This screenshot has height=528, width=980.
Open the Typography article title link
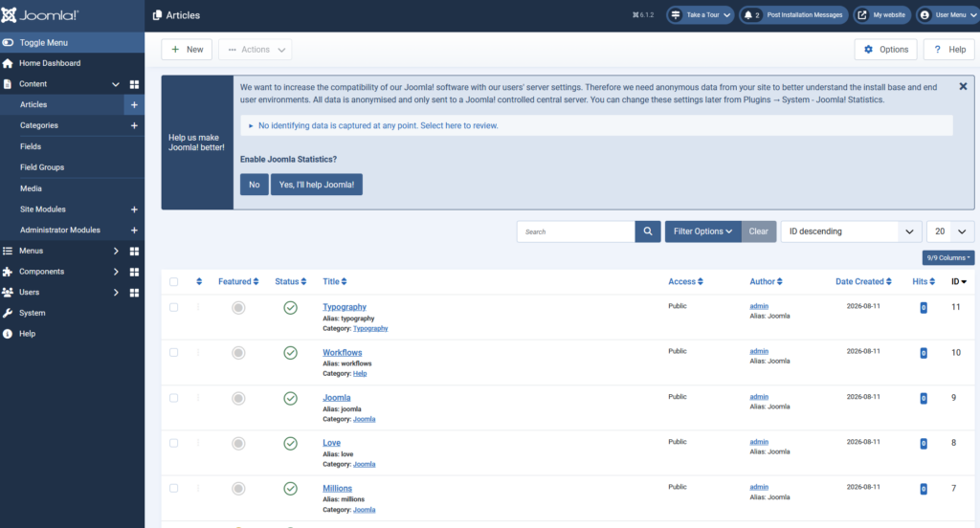click(x=345, y=307)
